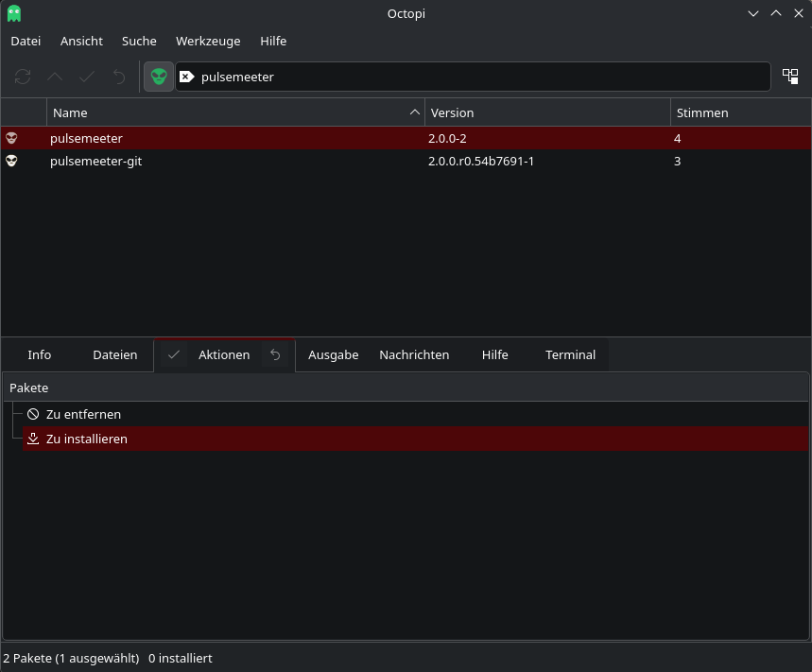The image size is (812, 672).
Task: Click the system upgrade up-arrow toolbar icon
Action: 55,77
